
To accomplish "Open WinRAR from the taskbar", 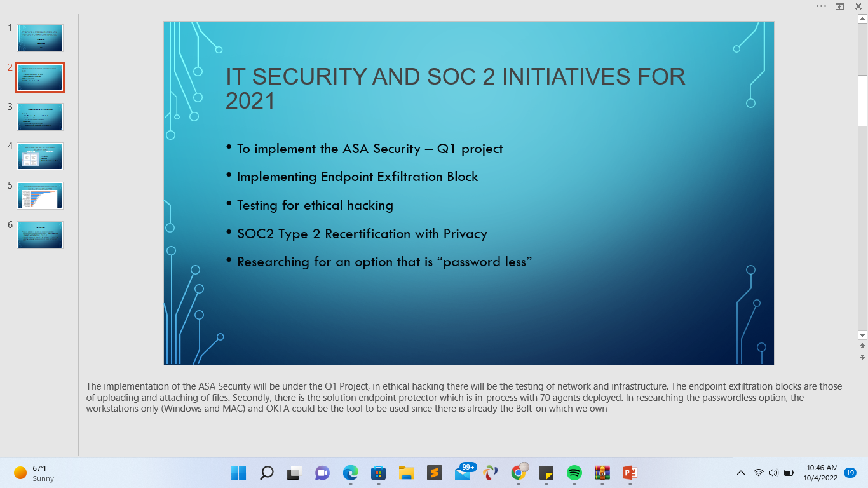I will click(x=600, y=473).
